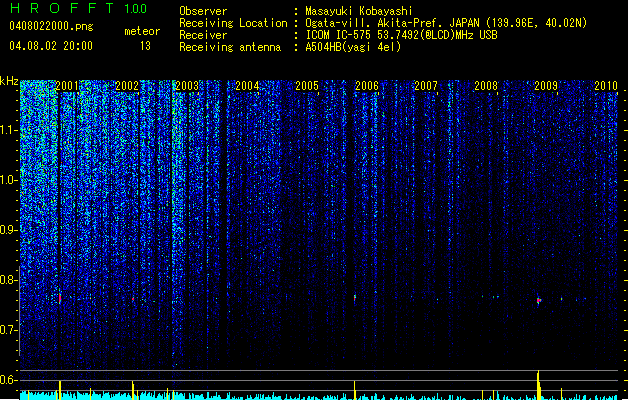Click the 2001 time marker

click(67, 86)
